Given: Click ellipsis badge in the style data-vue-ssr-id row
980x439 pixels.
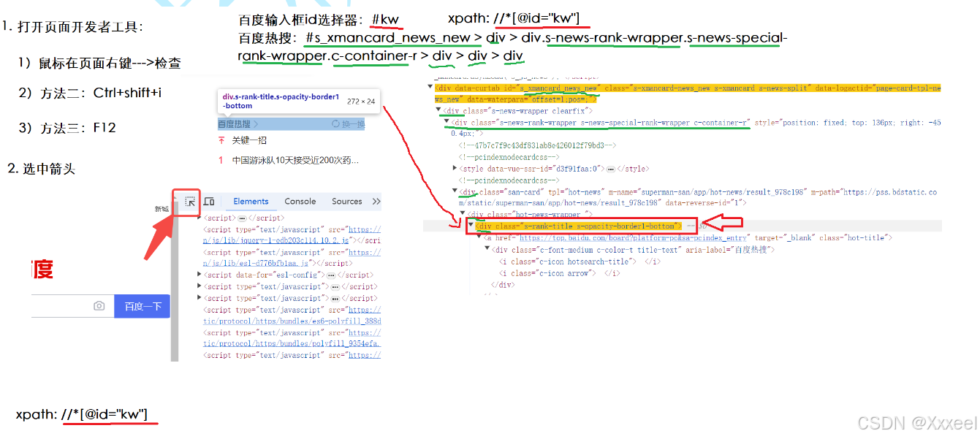Looking at the screenshot, I should click(611, 169).
